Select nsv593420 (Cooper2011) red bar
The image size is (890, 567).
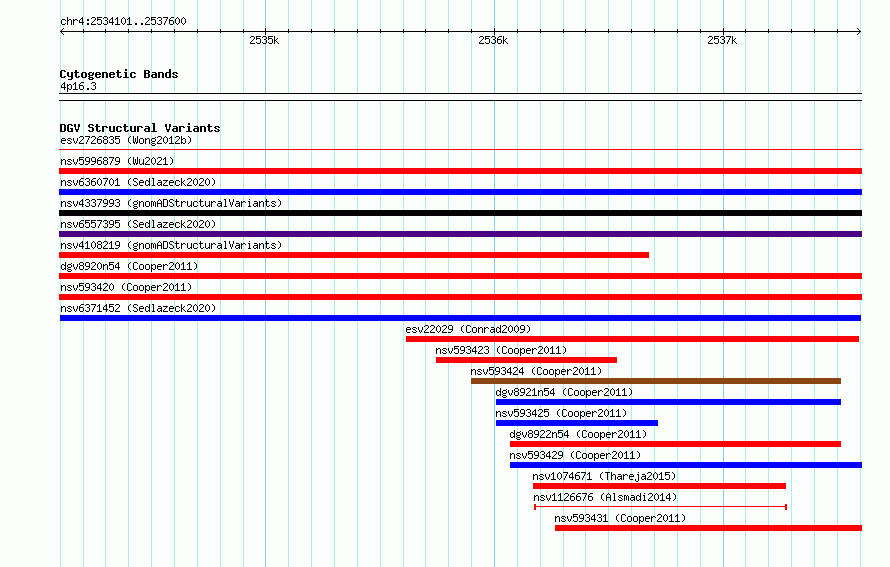[460, 297]
